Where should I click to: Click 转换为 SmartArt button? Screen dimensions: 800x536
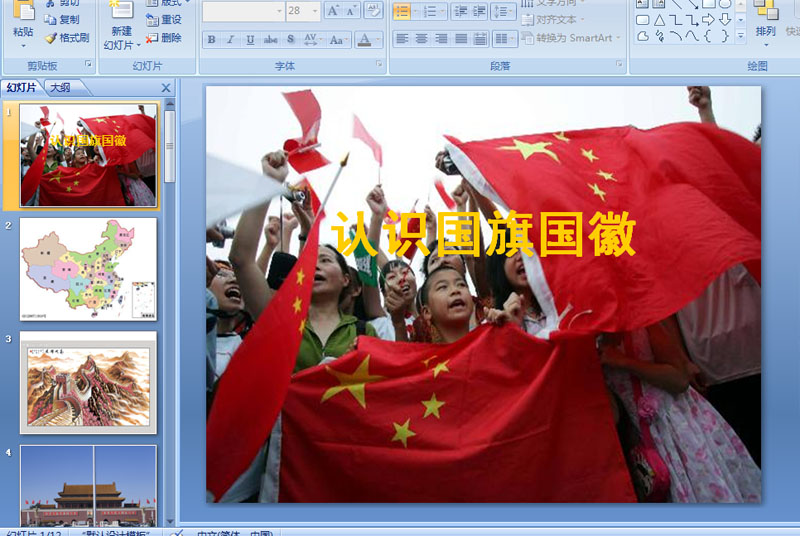571,38
